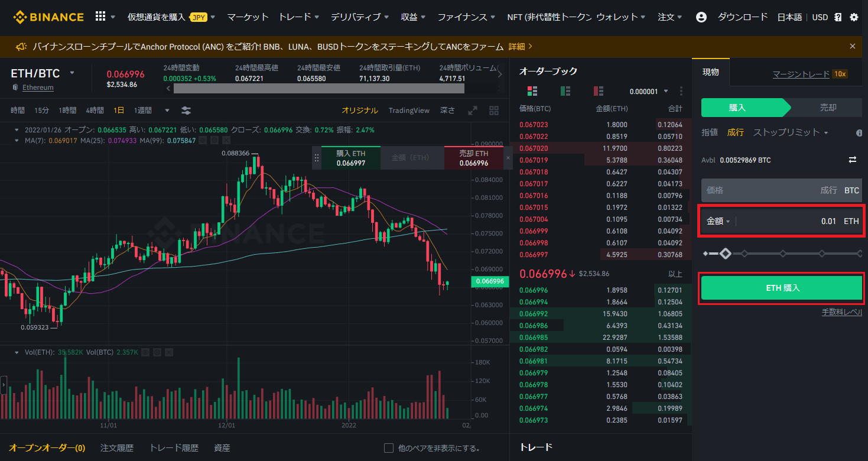Show sell orders only in order book
868x461 pixels.
pos(599,91)
